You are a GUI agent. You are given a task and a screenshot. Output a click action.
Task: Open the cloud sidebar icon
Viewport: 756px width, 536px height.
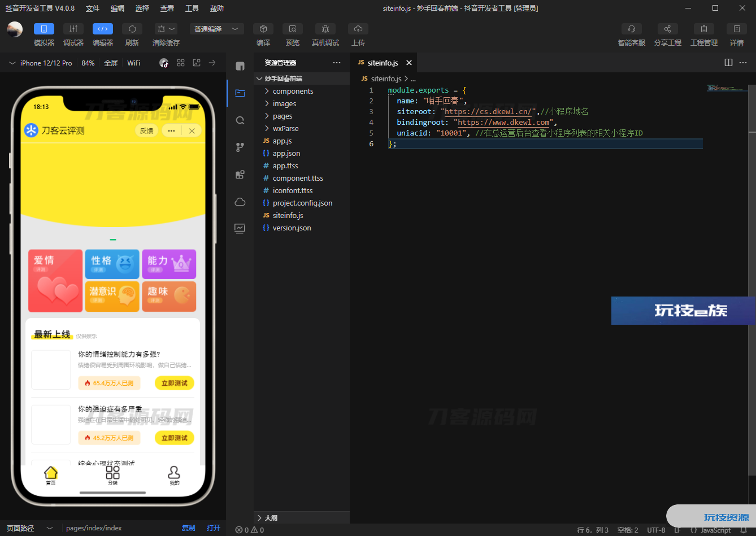pos(240,202)
